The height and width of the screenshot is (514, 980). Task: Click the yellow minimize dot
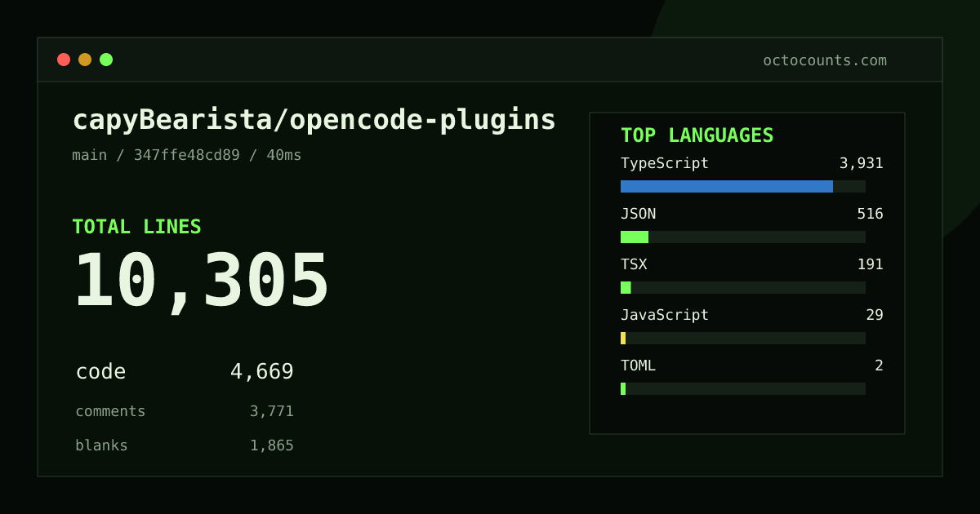tap(85, 60)
